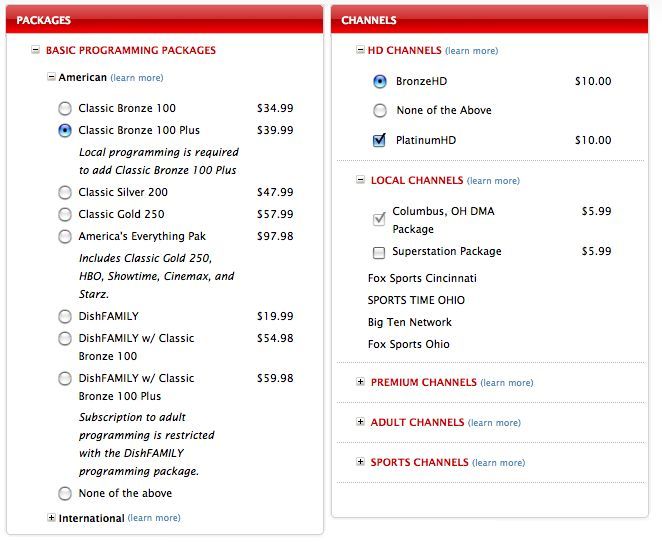
Task: Click the $57.99 Classic Gold 250 price
Action: tap(275, 214)
